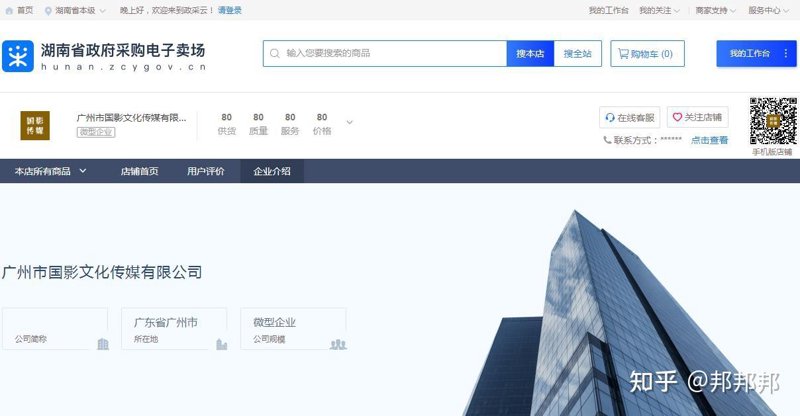Click the 国影传媒 shop logo thumbnail
Screen dimensions: 800x416
(35, 126)
